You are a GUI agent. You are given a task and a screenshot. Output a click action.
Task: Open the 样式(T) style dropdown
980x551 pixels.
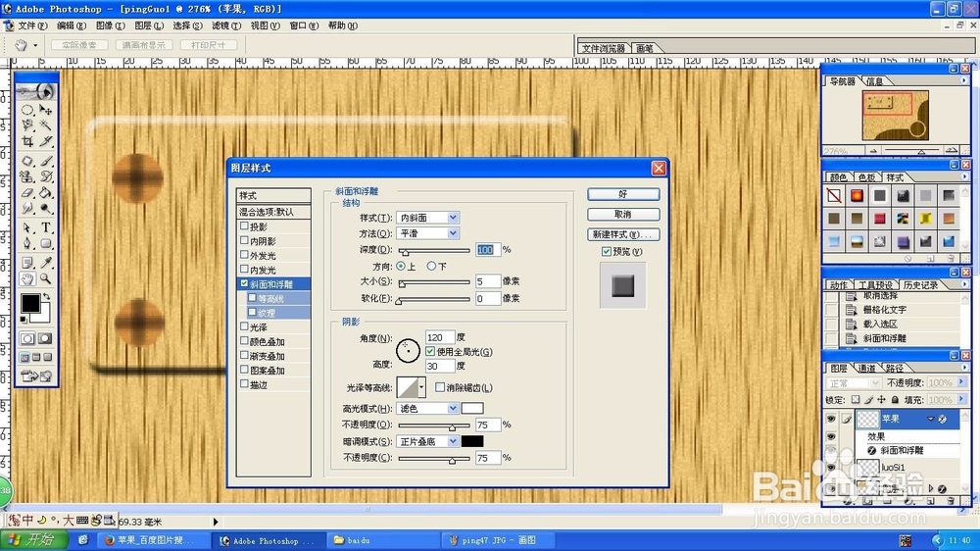coord(453,217)
